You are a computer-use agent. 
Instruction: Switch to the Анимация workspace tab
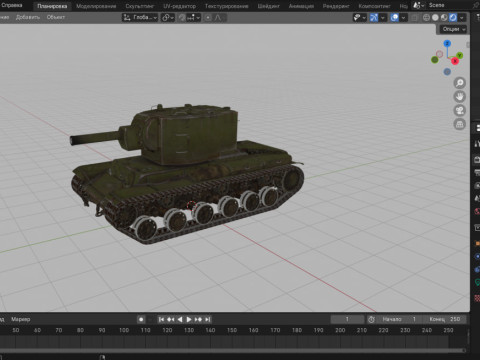point(301,6)
